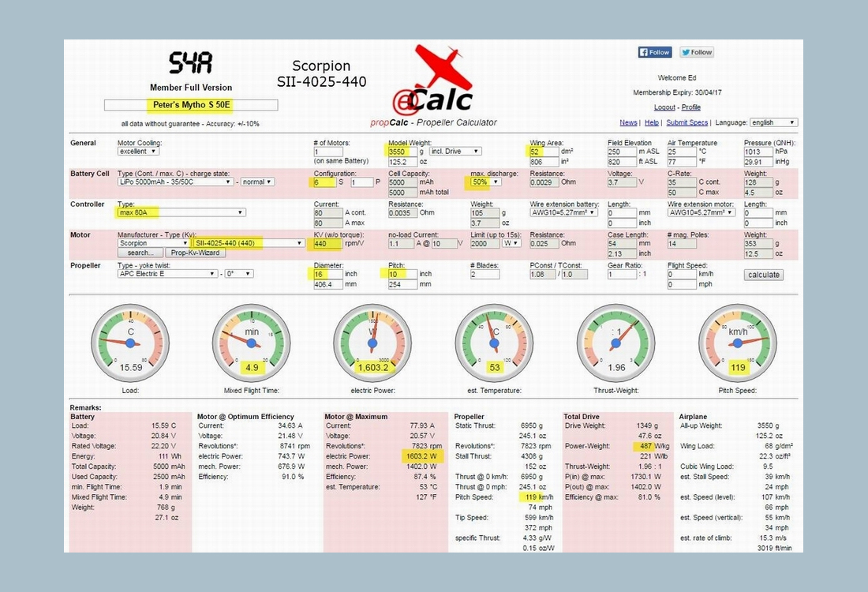Image resolution: width=868 pixels, height=592 pixels.
Task: Open the yoke twist 0° dropdown
Action: tap(239, 274)
